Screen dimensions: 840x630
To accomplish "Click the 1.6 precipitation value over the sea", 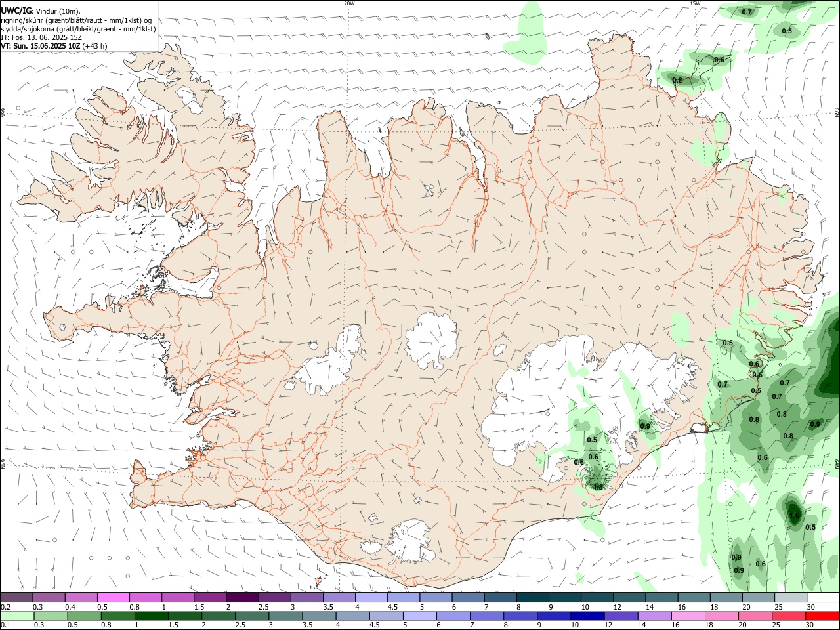I will click(x=794, y=515).
